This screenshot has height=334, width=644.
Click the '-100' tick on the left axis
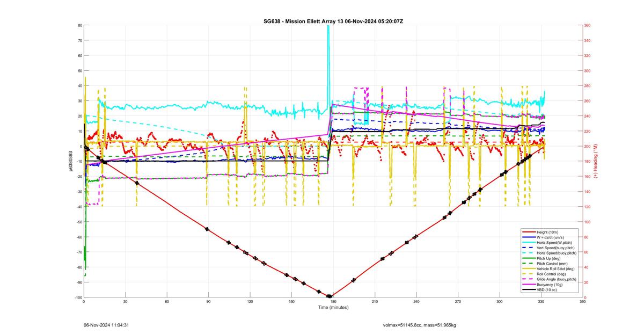(78, 297)
